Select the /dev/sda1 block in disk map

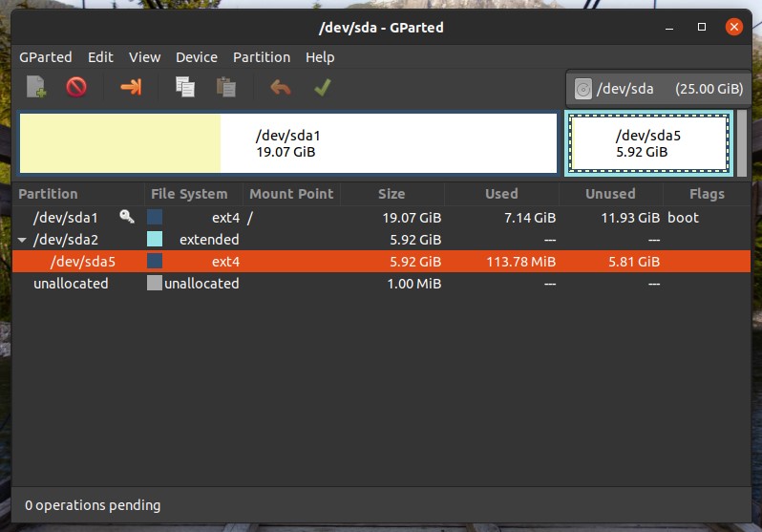point(287,144)
